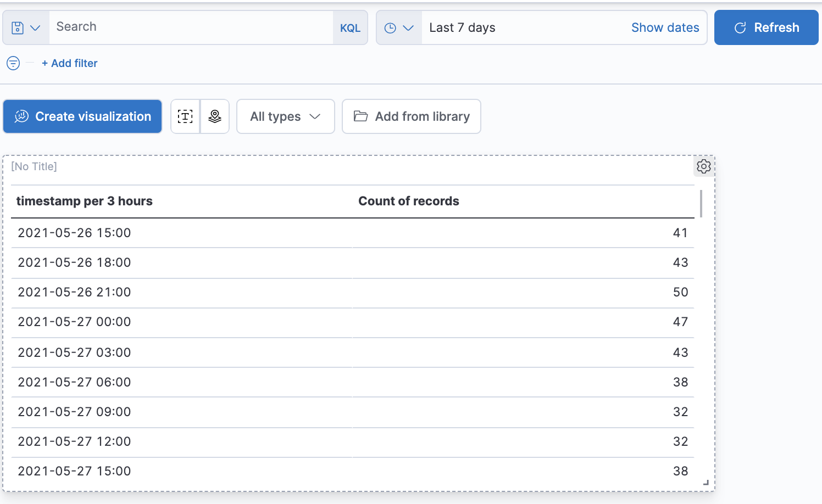Click the table's vertical scrollbar
The height and width of the screenshot is (504, 822).
coord(701,204)
